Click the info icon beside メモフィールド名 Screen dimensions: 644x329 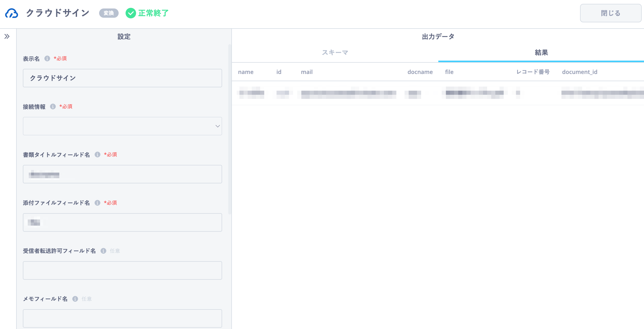[x=75, y=299]
